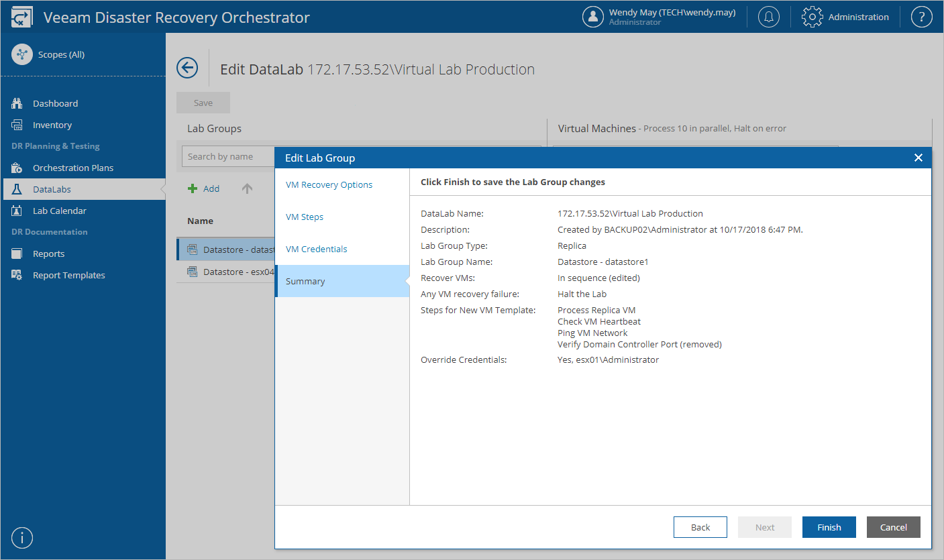
Task: Click the Administration gear icon
Action: (x=812, y=17)
